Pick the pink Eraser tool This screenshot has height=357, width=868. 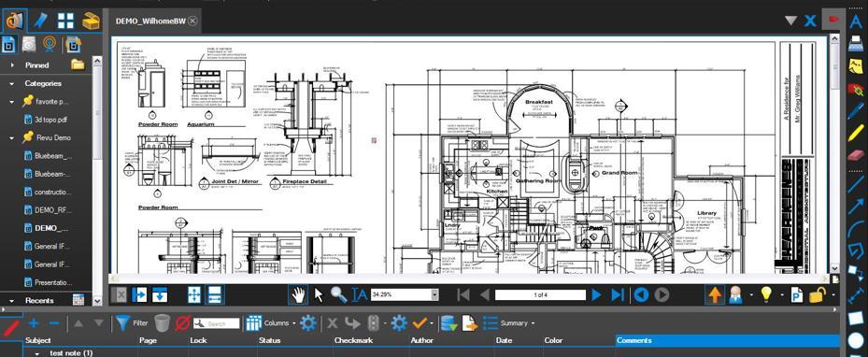[856, 154]
